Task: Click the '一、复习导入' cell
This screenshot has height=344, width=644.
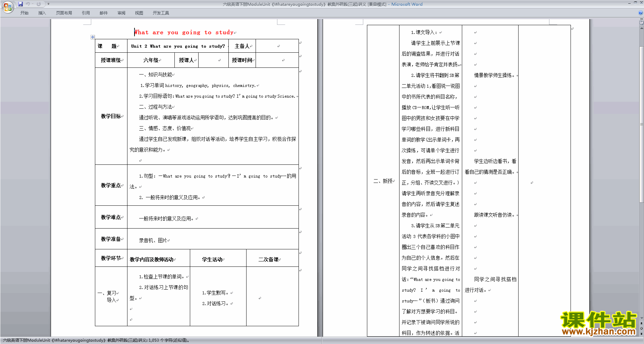Action: (111, 296)
